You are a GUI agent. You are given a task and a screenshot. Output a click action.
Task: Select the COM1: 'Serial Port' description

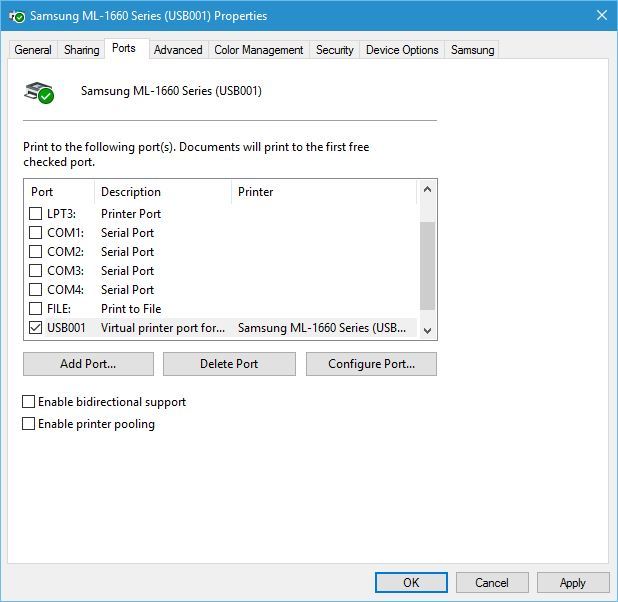tap(127, 233)
